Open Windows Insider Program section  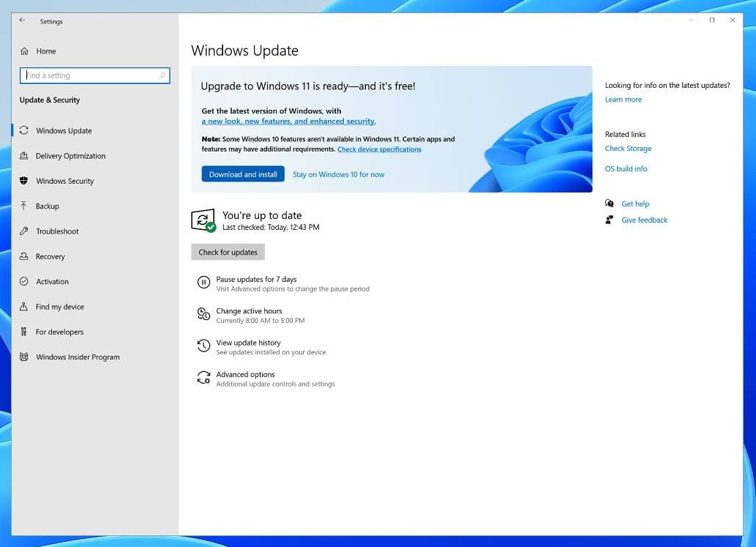pos(78,357)
